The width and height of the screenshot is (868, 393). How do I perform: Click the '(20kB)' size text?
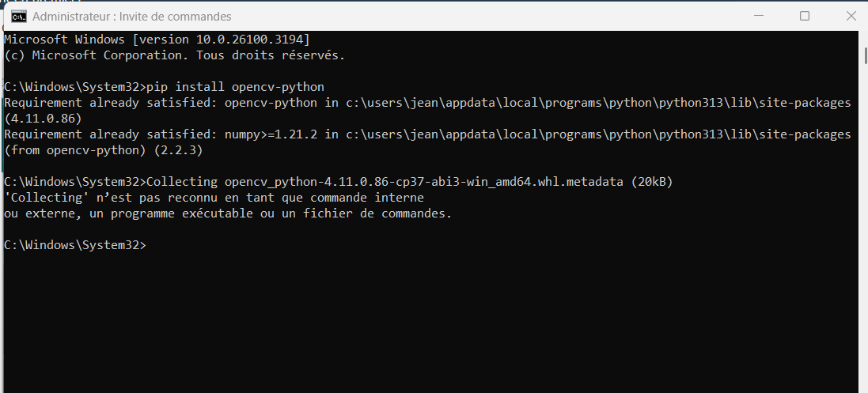651,182
